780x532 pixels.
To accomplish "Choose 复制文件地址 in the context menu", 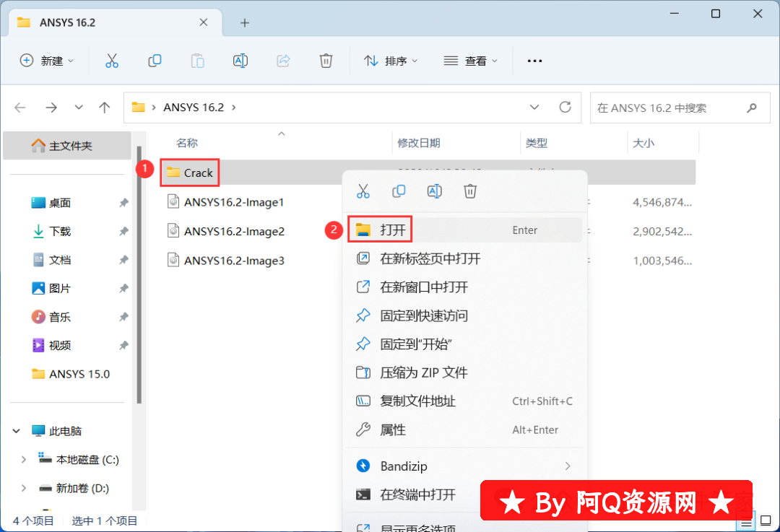I will pyautogui.click(x=464, y=401).
